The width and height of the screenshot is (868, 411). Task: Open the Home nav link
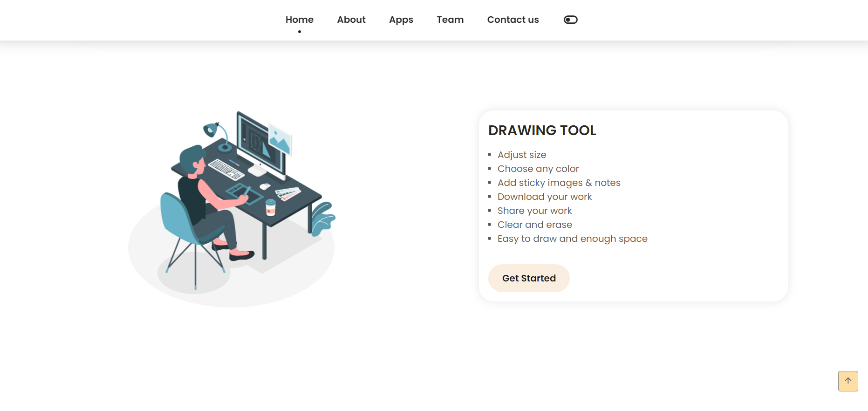click(300, 20)
